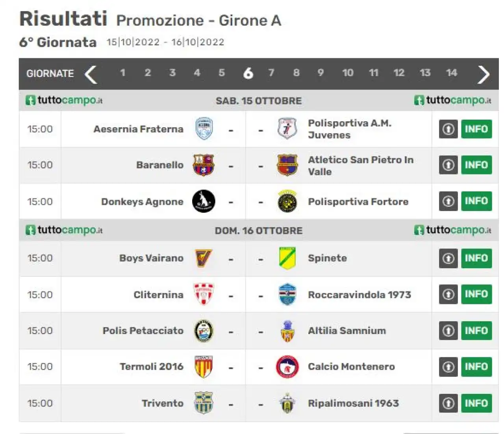Switch to giornata 14

pyautogui.click(x=451, y=73)
